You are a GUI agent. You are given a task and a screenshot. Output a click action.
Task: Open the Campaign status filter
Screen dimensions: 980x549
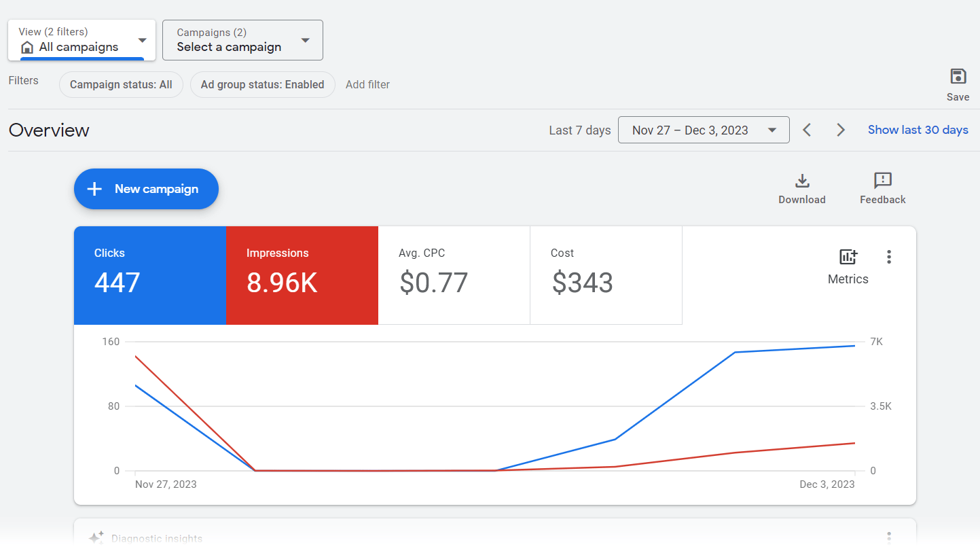pyautogui.click(x=121, y=84)
